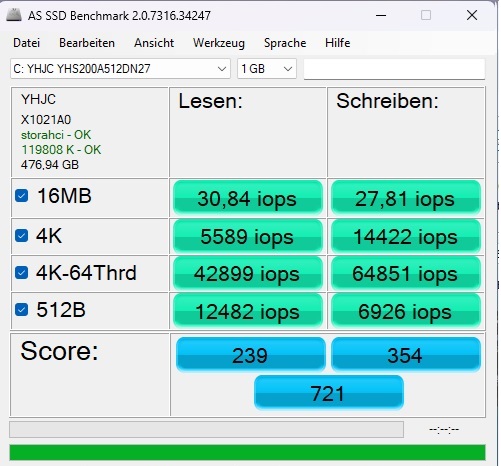This screenshot has height=466, width=501.
Task: Uncheck the 4K test checkbox
Action: pos(22,236)
